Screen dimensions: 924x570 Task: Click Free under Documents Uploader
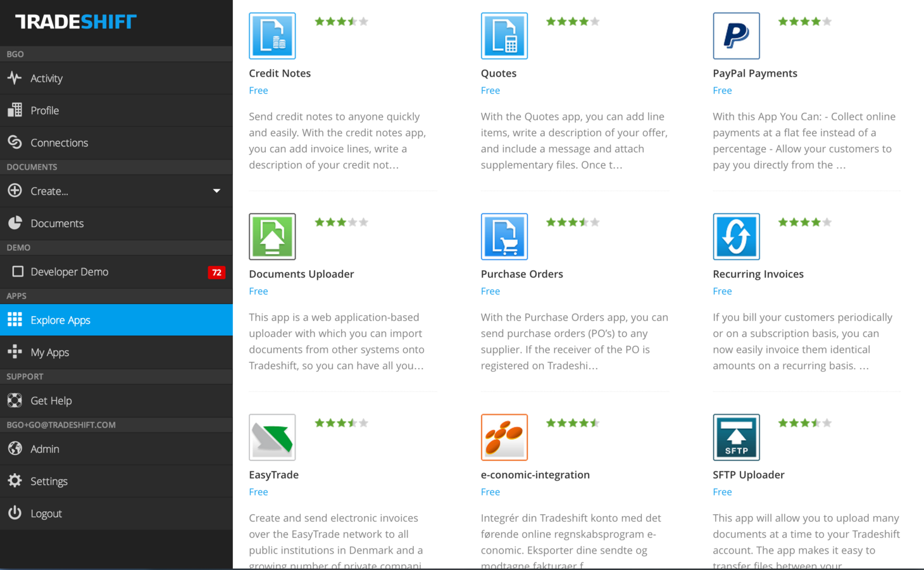258,291
